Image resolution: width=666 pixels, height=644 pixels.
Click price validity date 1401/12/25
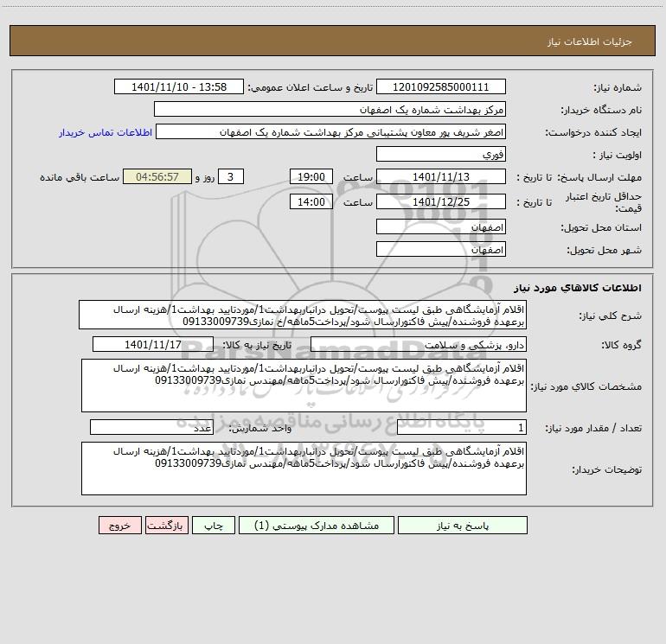(x=441, y=201)
